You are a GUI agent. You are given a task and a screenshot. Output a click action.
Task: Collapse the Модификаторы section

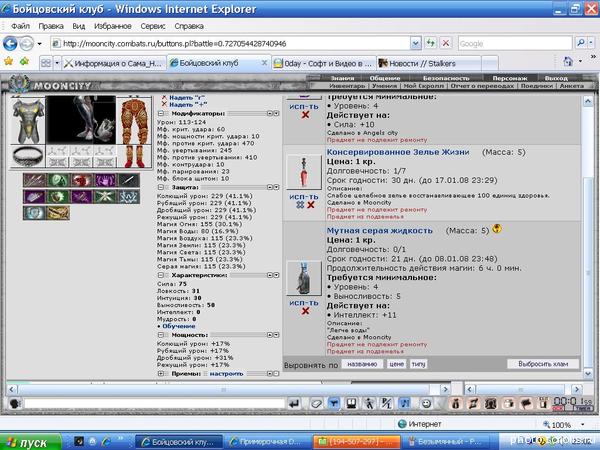161,114
